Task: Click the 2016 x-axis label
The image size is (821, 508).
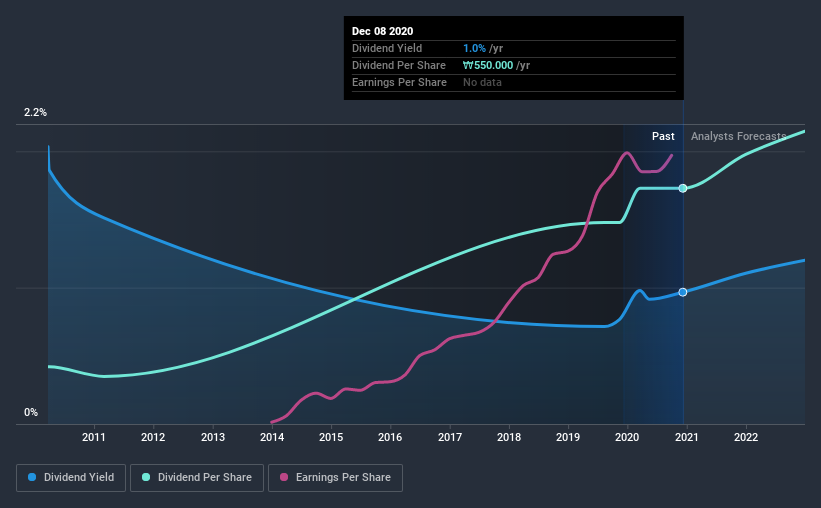Action: click(390, 437)
